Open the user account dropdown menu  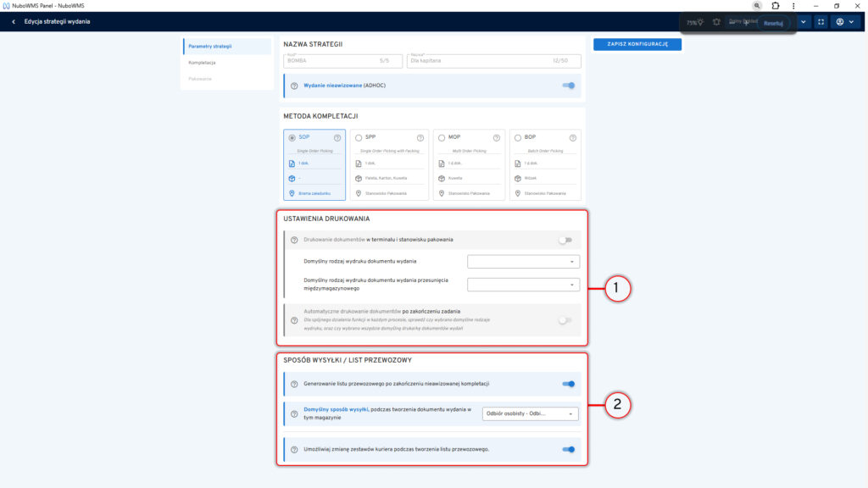pyautogui.click(x=844, y=22)
